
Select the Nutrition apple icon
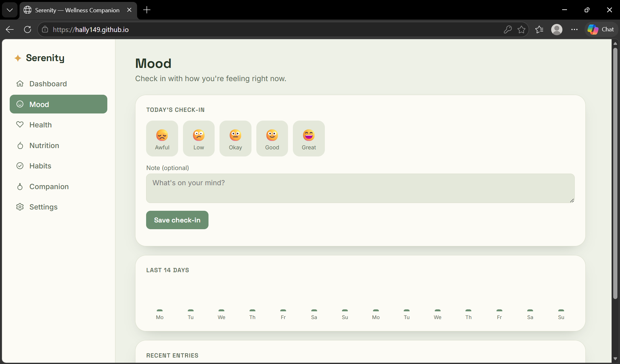coord(20,145)
